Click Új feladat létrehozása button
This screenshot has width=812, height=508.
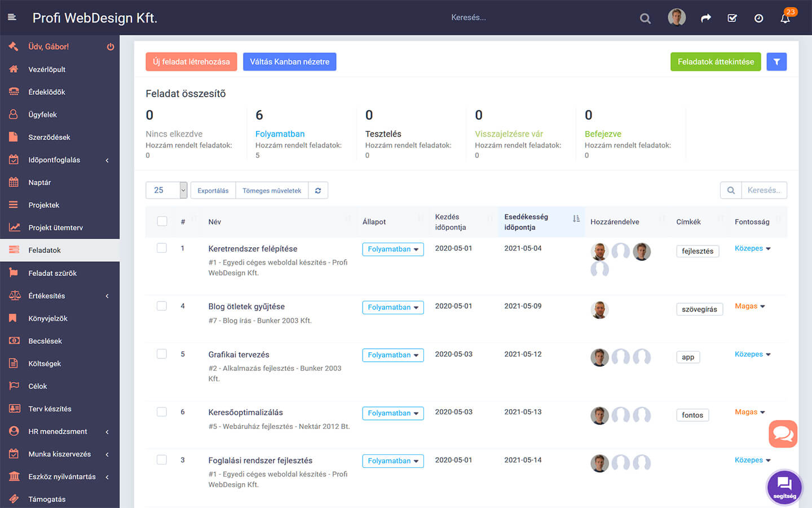point(191,62)
